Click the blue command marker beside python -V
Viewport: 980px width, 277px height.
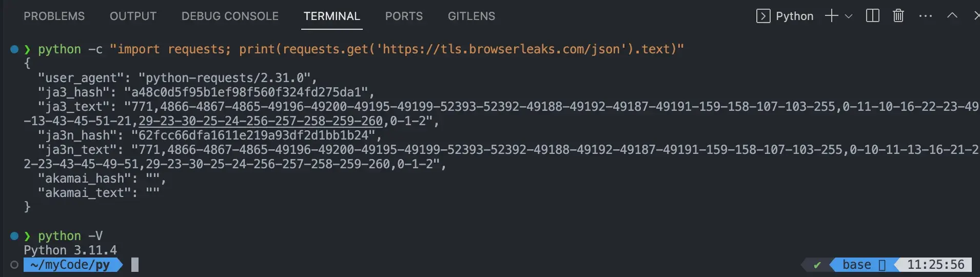click(x=14, y=236)
